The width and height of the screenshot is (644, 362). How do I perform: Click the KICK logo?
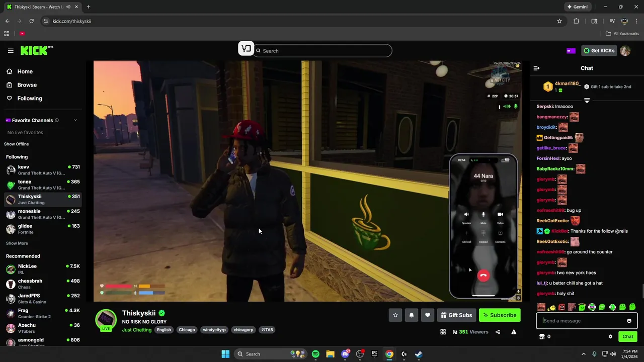[x=37, y=50]
